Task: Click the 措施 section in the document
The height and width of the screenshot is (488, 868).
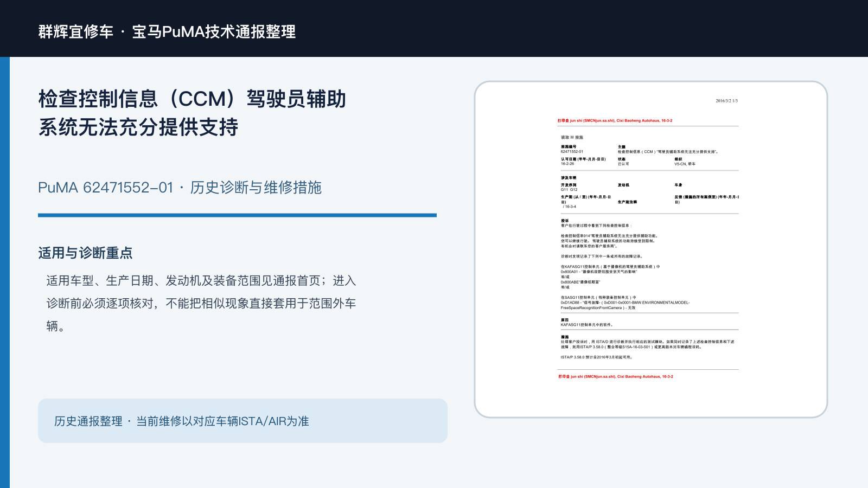Action: pyautogui.click(x=648, y=347)
